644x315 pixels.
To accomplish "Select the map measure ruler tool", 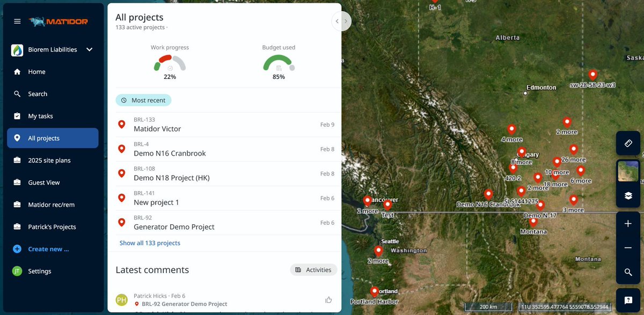I will point(628,143).
